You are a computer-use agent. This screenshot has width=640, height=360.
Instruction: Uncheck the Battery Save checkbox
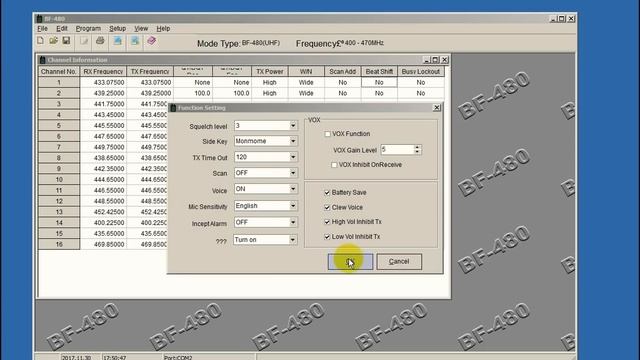pos(327,192)
